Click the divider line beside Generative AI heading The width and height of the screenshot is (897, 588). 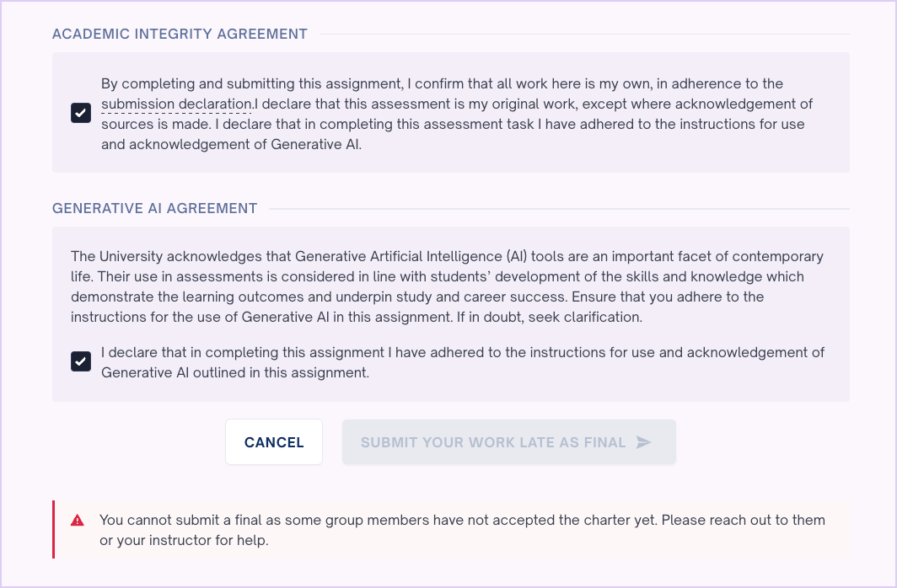pyautogui.click(x=556, y=208)
